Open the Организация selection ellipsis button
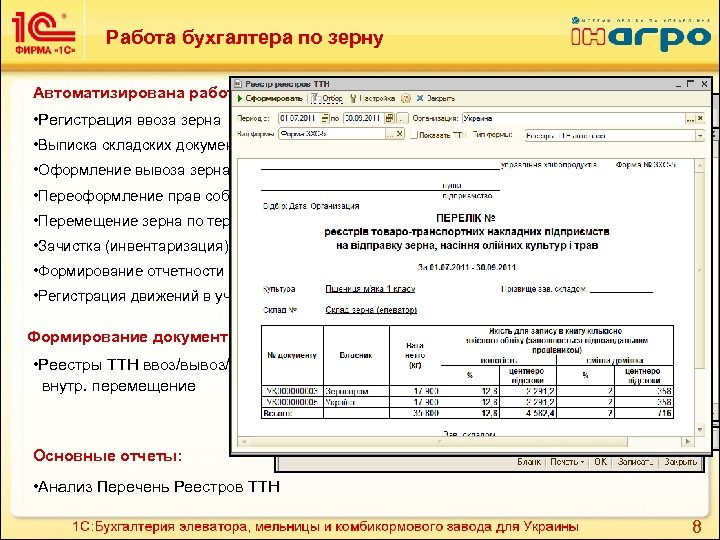 click(x=690, y=118)
